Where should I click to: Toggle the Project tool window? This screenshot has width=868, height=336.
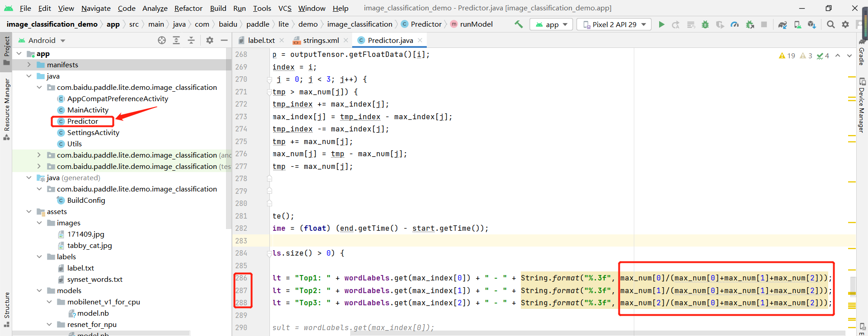click(x=6, y=50)
